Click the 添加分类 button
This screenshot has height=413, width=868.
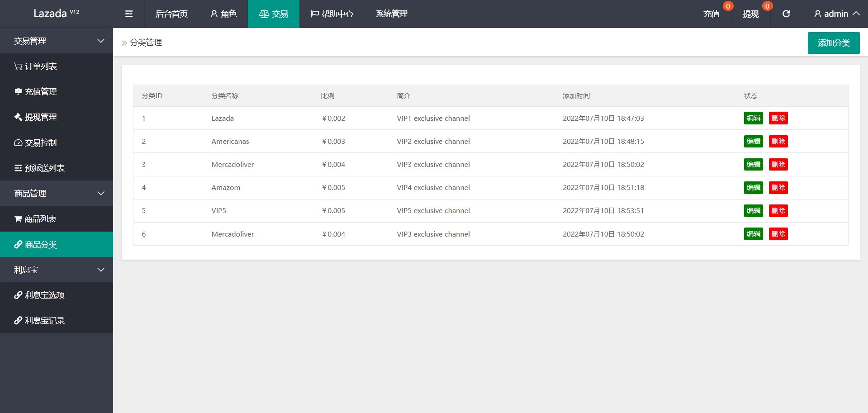(834, 43)
